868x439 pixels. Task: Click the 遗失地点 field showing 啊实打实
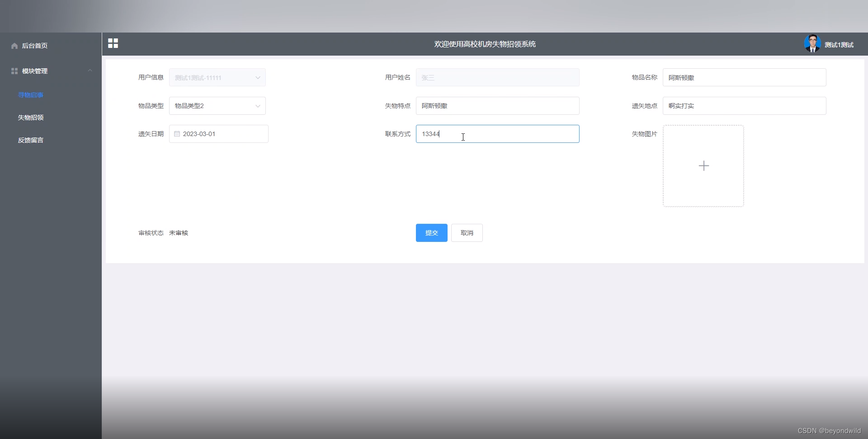pos(744,106)
